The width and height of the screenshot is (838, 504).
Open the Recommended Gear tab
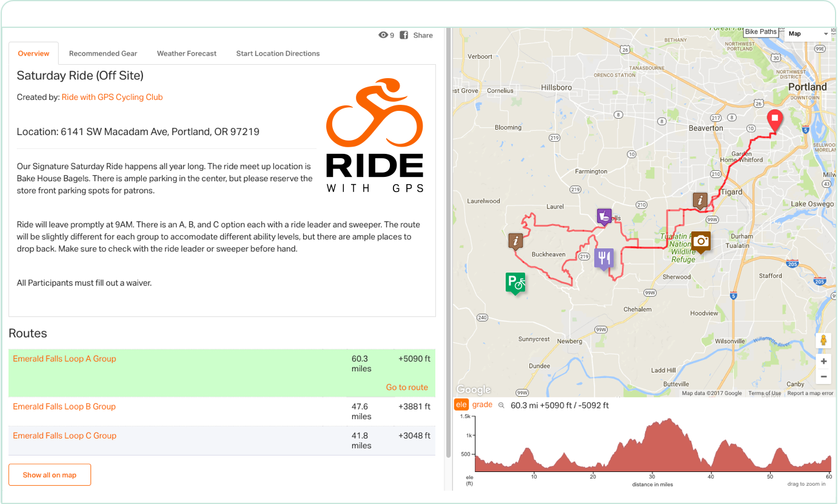pyautogui.click(x=102, y=53)
